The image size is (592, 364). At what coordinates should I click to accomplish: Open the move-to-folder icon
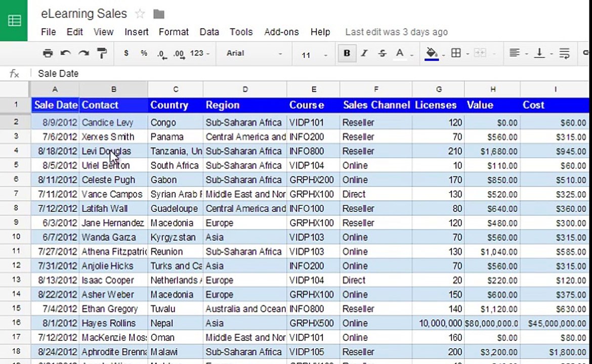159,14
